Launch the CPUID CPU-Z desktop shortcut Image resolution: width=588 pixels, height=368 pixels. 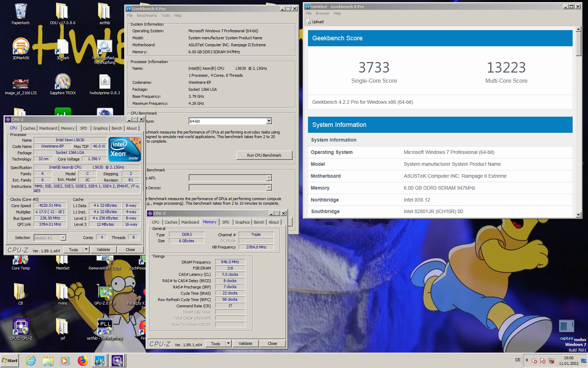point(21,329)
